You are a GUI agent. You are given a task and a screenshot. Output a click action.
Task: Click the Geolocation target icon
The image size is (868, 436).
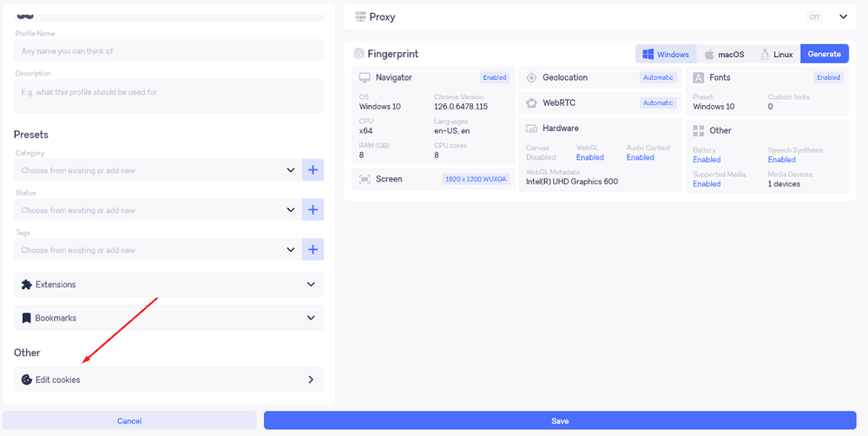531,77
